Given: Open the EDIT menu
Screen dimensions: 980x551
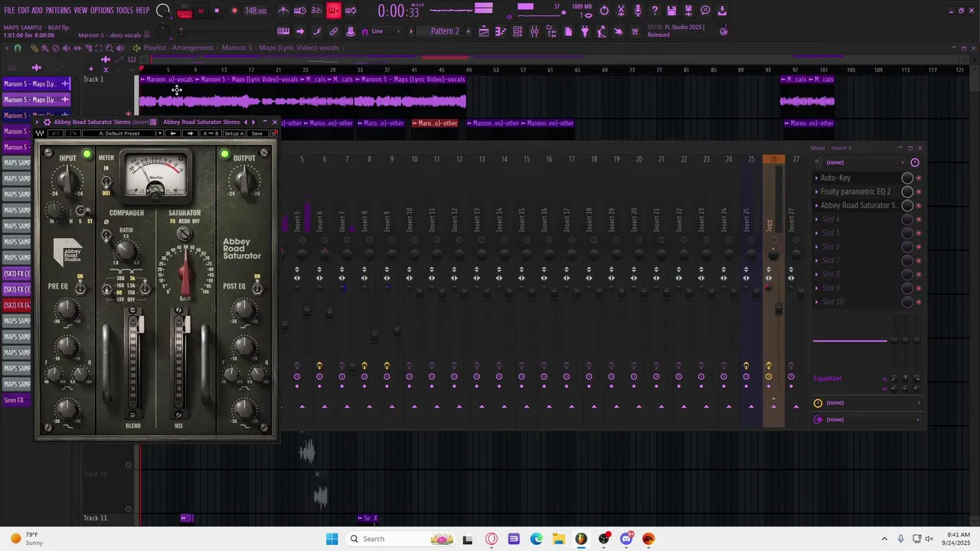Looking at the screenshot, I should click(23, 11).
